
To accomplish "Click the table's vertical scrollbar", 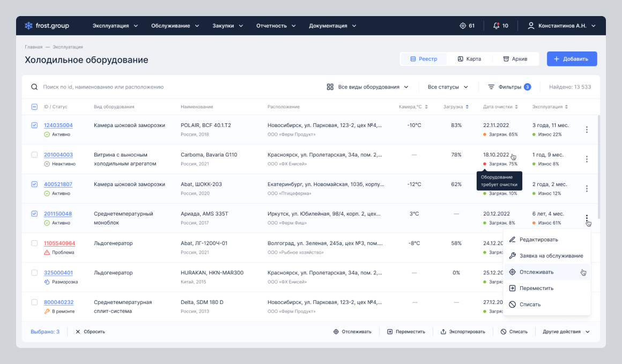I will click(x=598, y=167).
